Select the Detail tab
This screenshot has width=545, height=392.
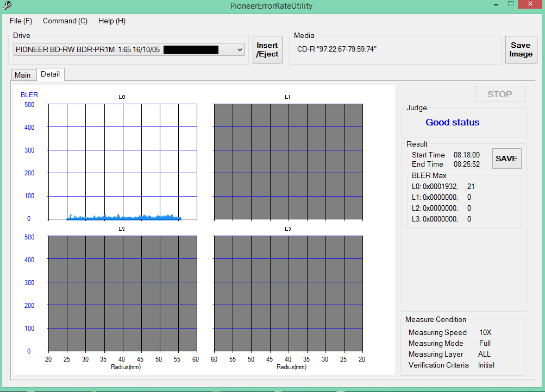pos(51,74)
